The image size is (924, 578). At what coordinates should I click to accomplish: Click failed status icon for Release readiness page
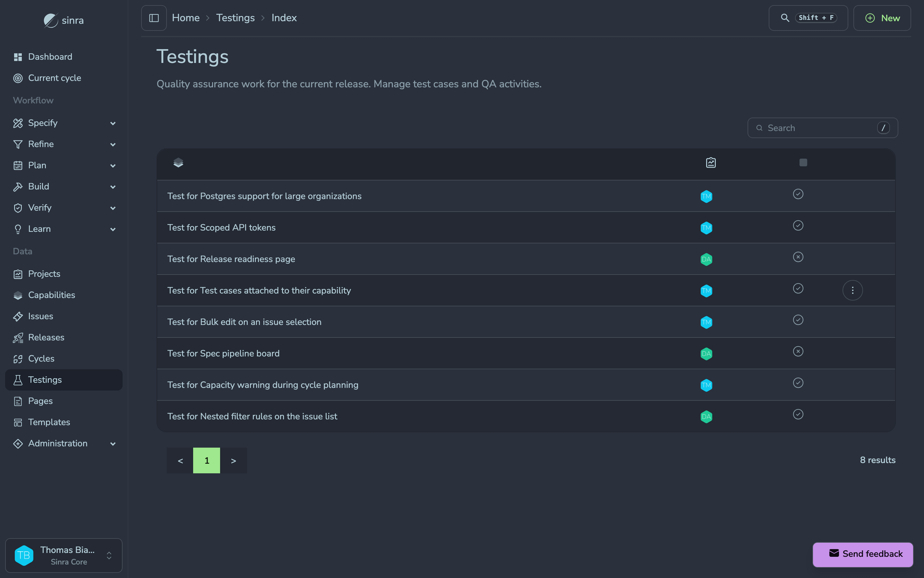(x=798, y=257)
